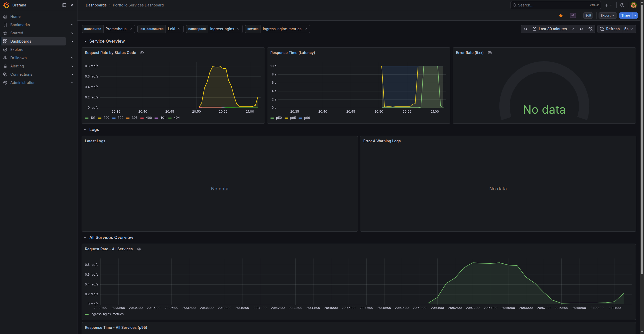The height and width of the screenshot is (334, 644).
Task: Unstar the Portfolio Services Dashboard
Action: [561, 15]
